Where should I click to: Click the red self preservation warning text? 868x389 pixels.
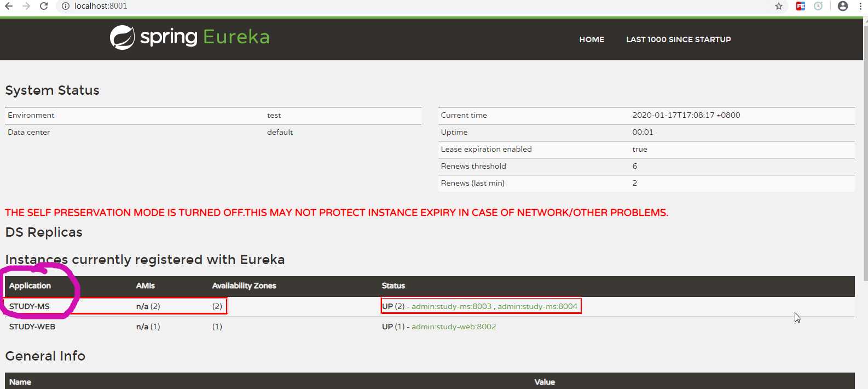(x=337, y=213)
